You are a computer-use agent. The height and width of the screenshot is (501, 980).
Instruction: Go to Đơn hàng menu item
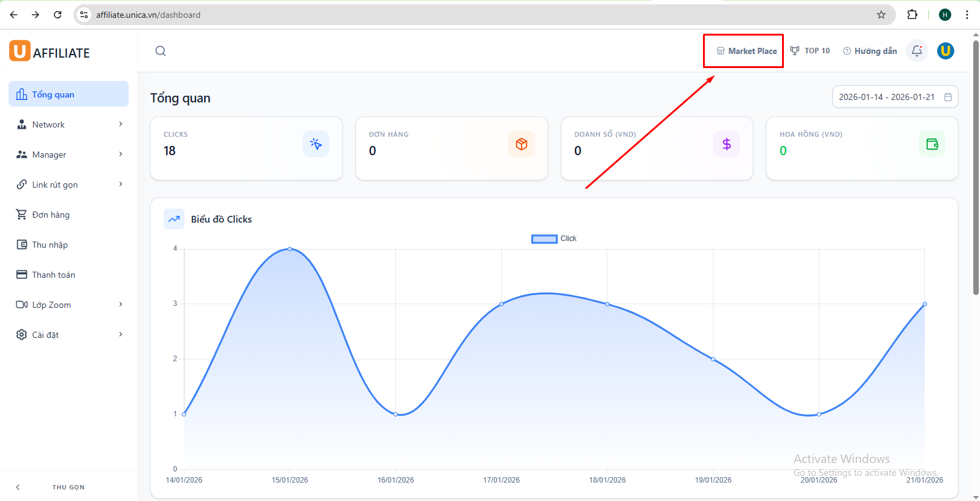click(x=51, y=215)
